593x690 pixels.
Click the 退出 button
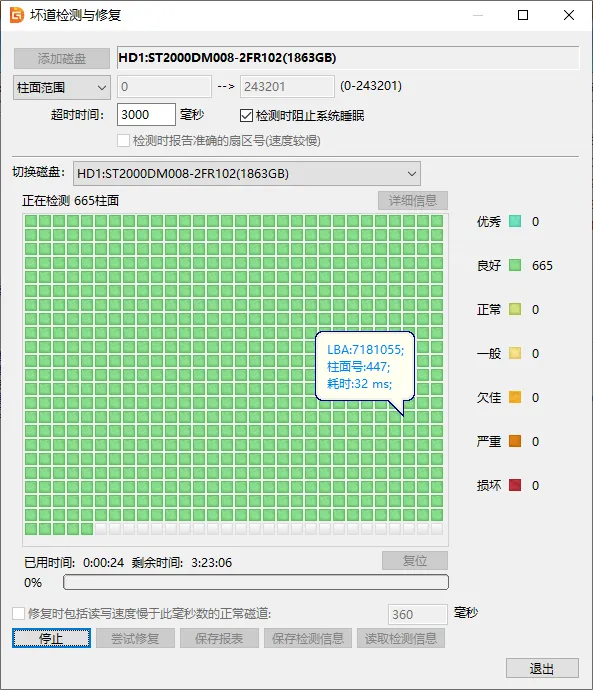tap(542, 668)
